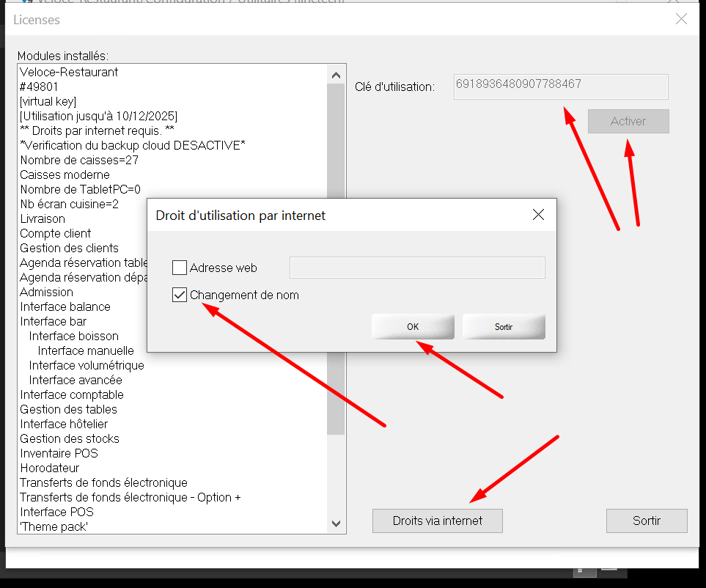Select the Caisses moderne module

coord(65,174)
